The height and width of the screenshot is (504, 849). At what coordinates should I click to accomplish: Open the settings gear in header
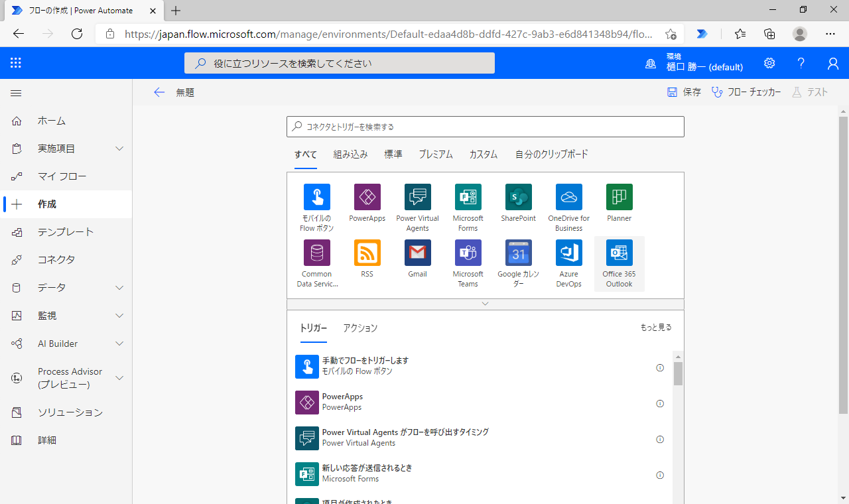click(x=769, y=63)
